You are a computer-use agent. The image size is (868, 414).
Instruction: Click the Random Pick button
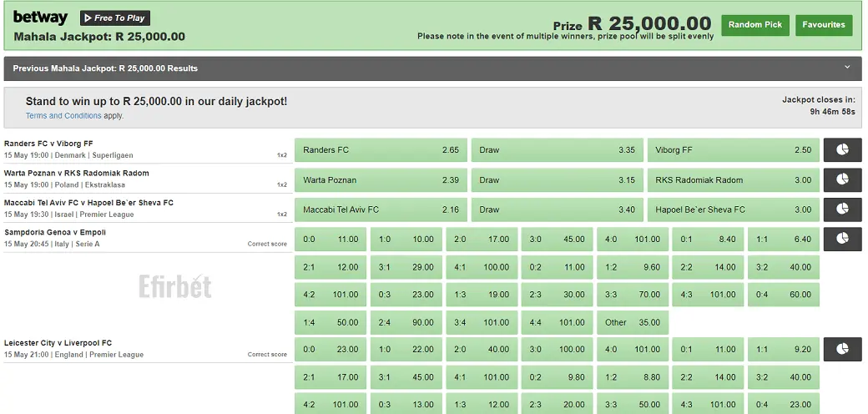pos(755,25)
